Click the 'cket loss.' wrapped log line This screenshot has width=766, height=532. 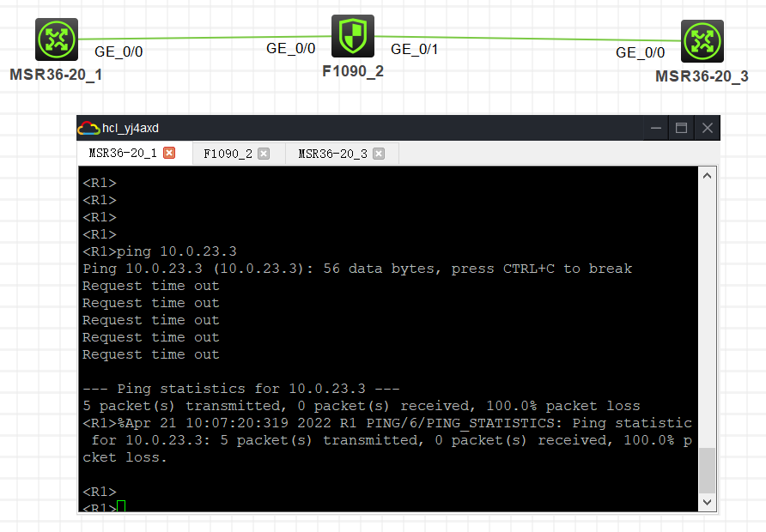click(x=125, y=457)
